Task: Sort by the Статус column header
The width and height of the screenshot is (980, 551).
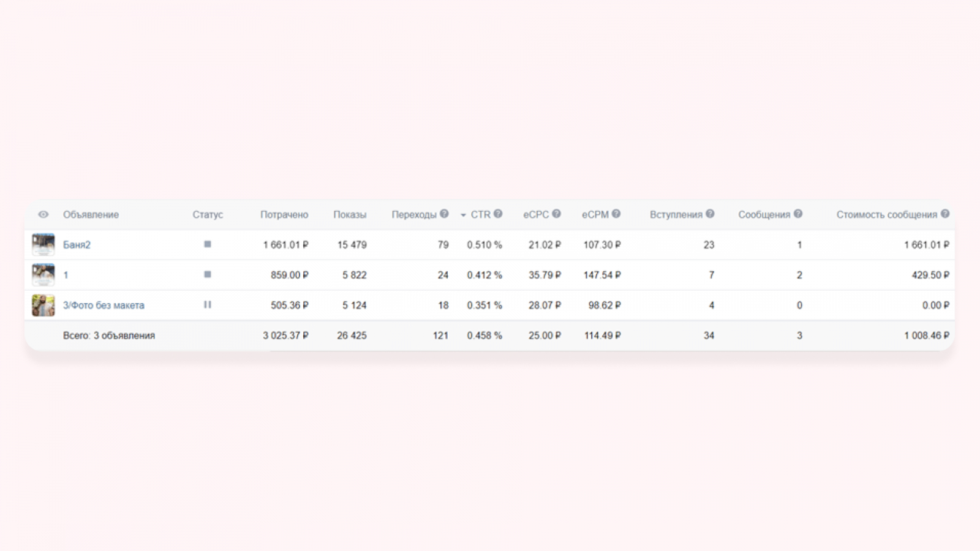Action: 208,214
